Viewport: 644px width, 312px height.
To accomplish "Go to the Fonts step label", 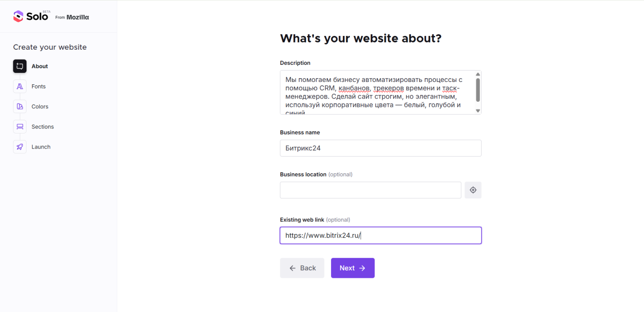I will [x=39, y=87].
